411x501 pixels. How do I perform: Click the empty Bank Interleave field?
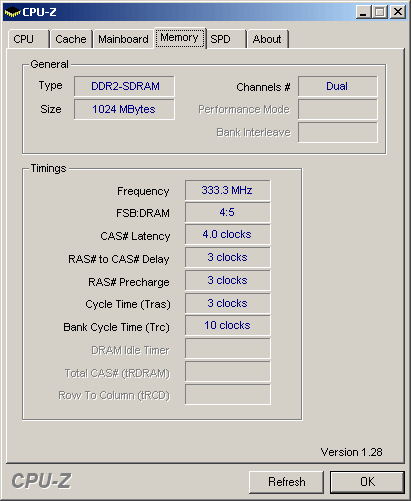(338, 132)
